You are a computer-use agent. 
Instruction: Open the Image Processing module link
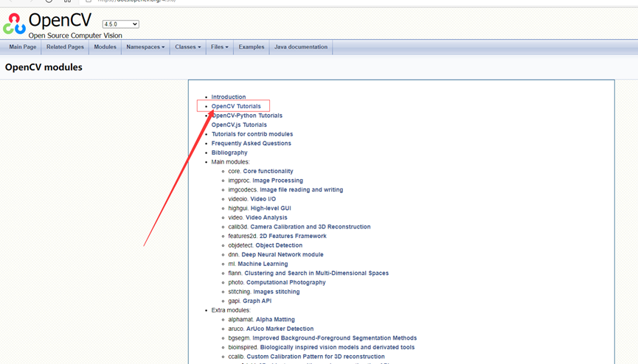coord(277,181)
